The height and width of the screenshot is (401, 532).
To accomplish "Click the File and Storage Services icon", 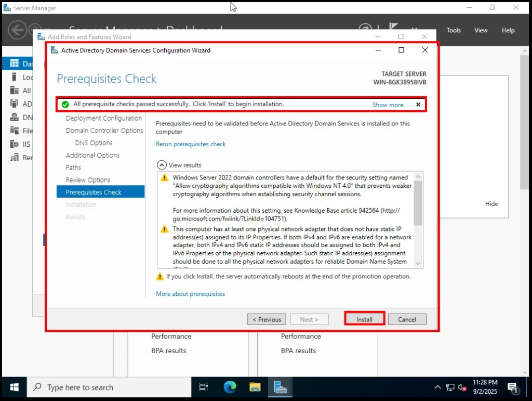I will pyautogui.click(x=14, y=131).
